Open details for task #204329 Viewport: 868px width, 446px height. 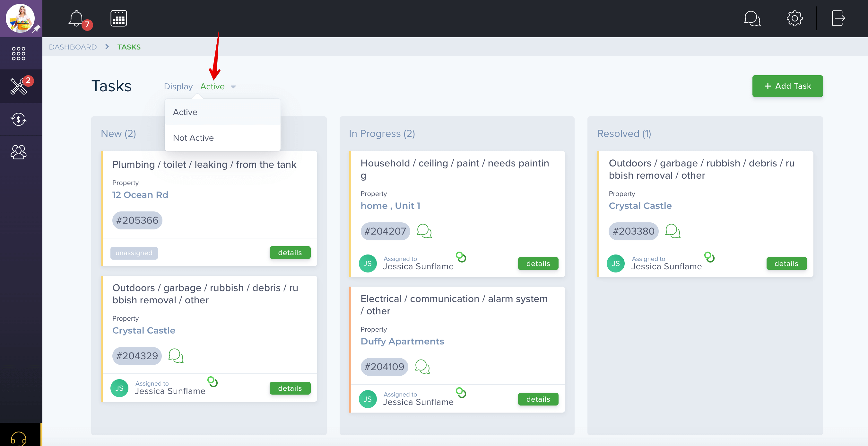tap(290, 388)
